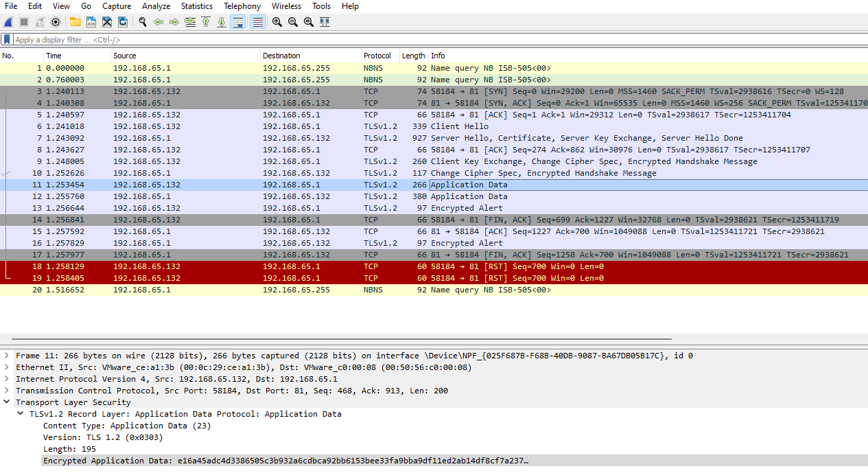Open a capture file via the folder icon

pyautogui.click(x=75, y=22)
